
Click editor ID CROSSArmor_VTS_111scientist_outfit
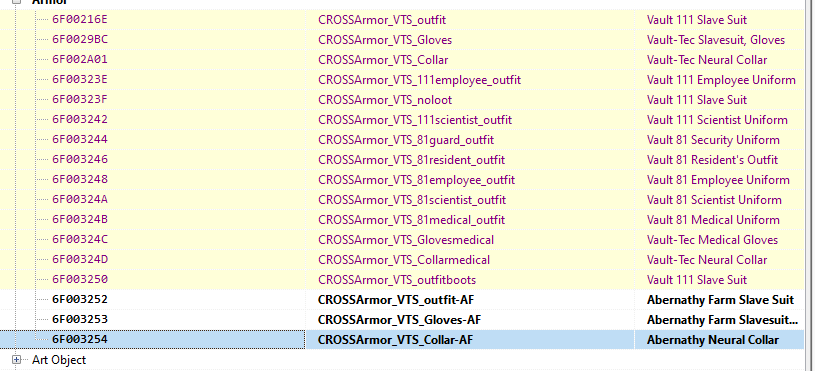[x=415, y=120]
